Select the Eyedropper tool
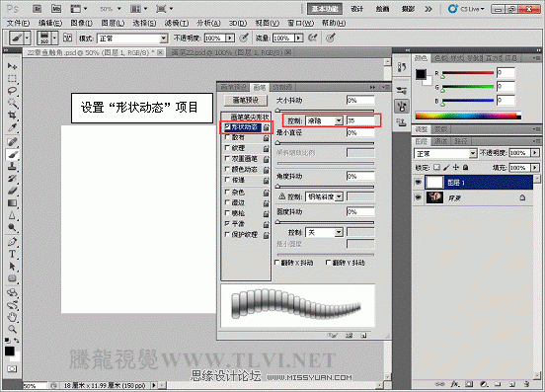 point(12,127)
